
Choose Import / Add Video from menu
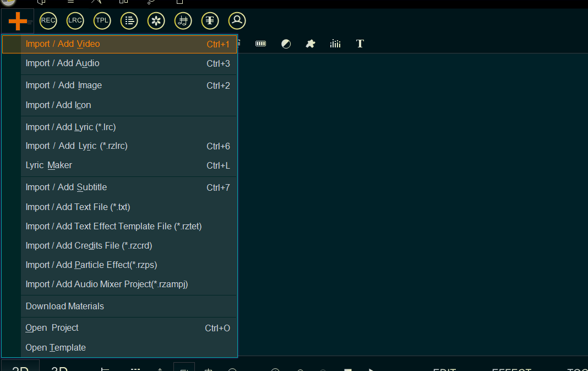coord(63,44)
